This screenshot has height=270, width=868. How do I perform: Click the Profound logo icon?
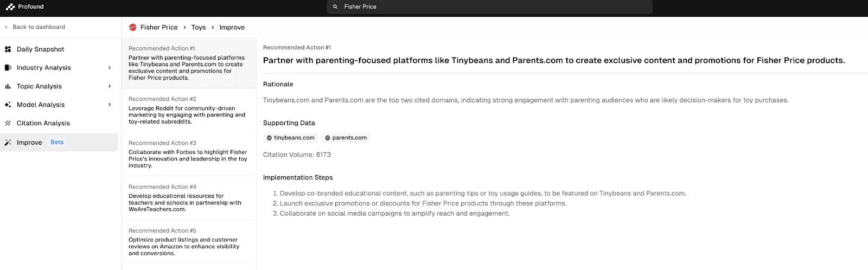tap(10, 7)
